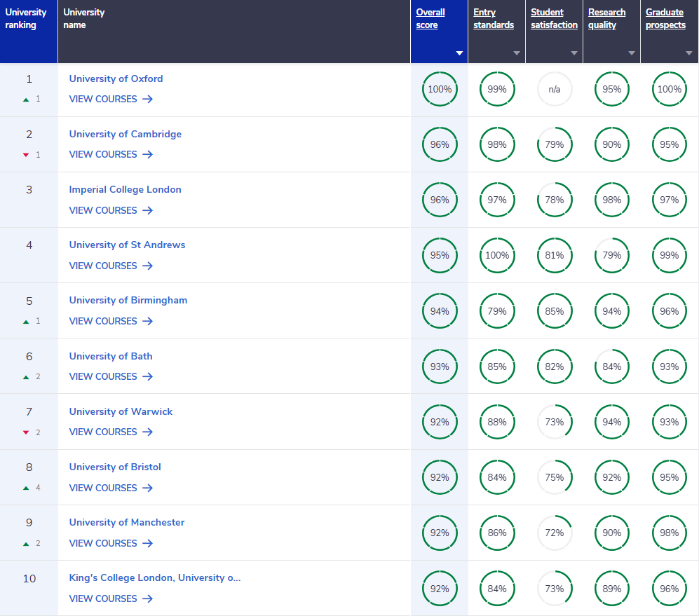Click Bristol's View Courses arrow icon
699x616 pixels.
tap(147, 488)
